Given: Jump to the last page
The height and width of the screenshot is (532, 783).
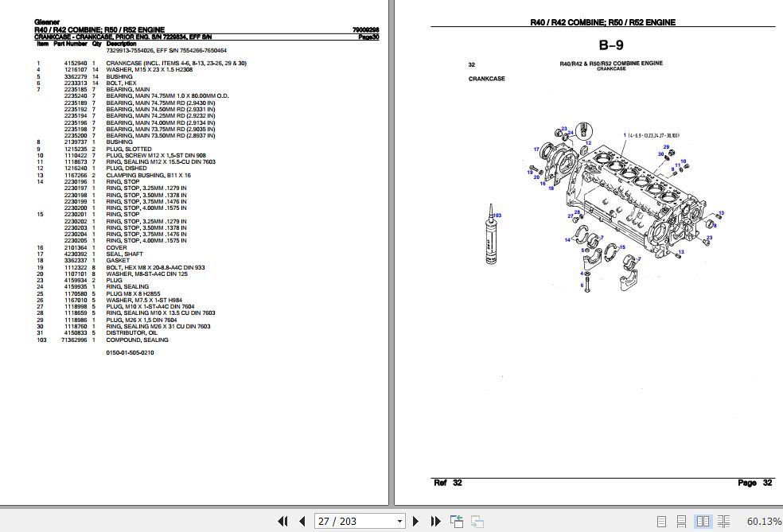Looking at the screenshot, I should 435,521.
